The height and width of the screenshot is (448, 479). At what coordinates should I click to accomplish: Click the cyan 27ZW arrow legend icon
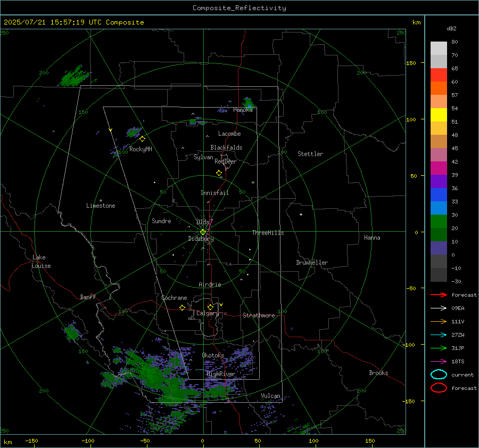(x=439, y=335)
